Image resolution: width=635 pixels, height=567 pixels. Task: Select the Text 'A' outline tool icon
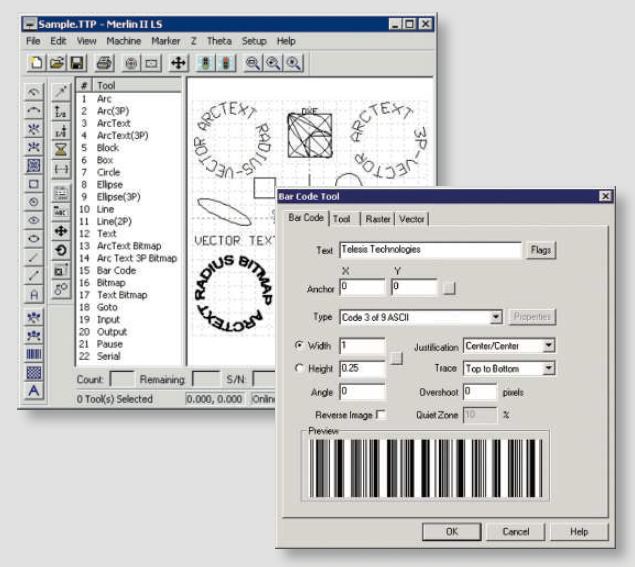tap(34, 294)
